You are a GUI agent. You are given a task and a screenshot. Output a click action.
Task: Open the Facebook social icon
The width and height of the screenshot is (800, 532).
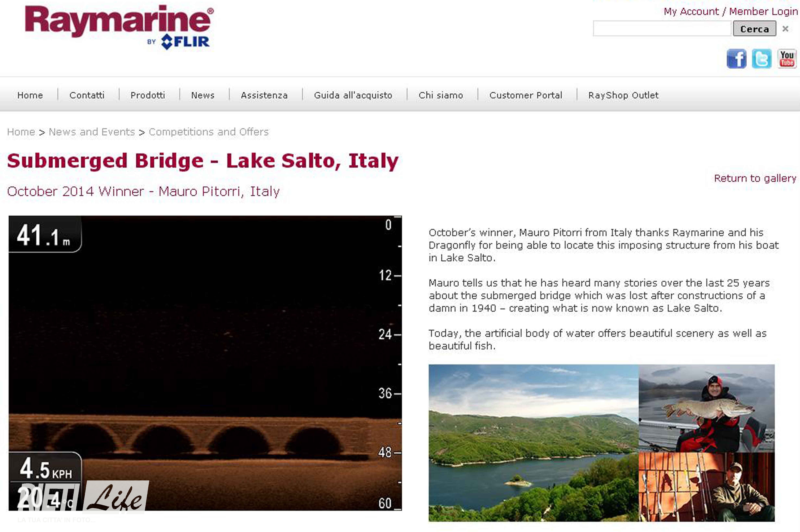pyautogui.click(x=736, y=59)
